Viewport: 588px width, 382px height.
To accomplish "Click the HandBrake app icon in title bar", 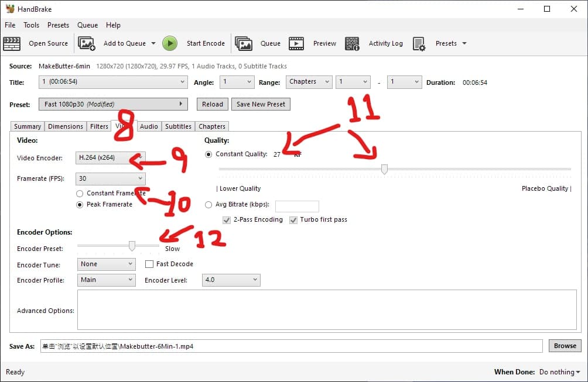I will [x=9, y=9].
